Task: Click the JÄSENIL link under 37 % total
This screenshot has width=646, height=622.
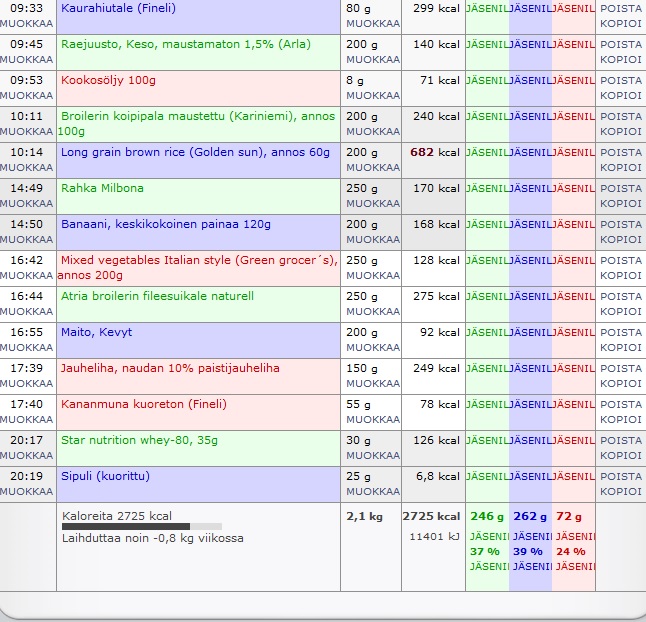Action: tap(487, 566)
